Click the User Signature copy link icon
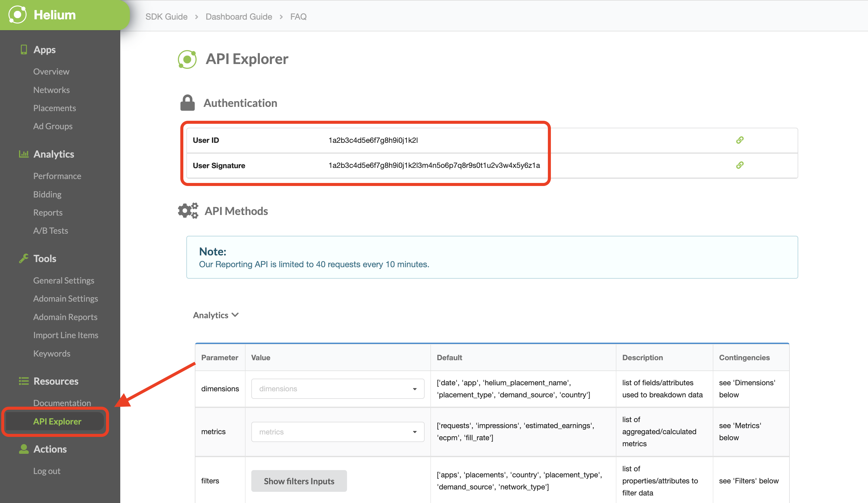 coord(740,165)
